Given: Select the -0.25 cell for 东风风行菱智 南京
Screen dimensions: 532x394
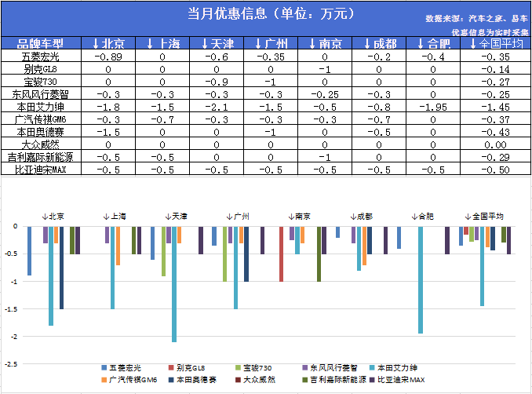Looking at the screenshot, I should coord(325,94).
